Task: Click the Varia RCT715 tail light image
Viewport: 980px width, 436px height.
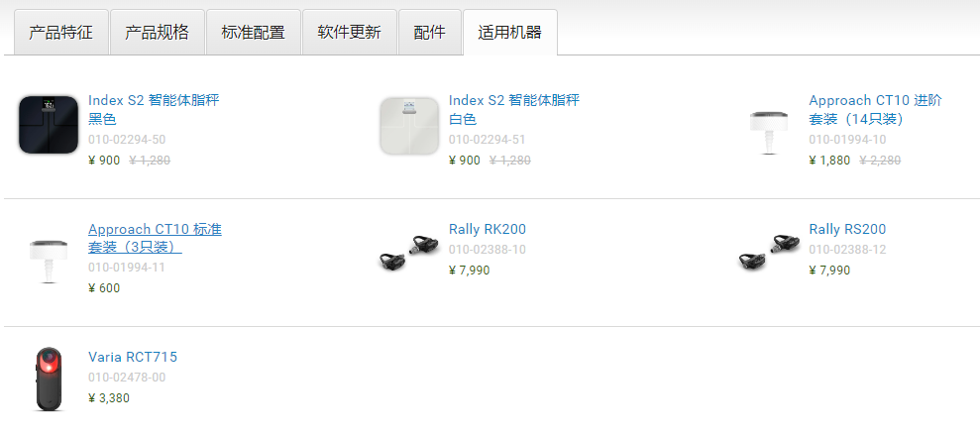Action: coord(49,380)
